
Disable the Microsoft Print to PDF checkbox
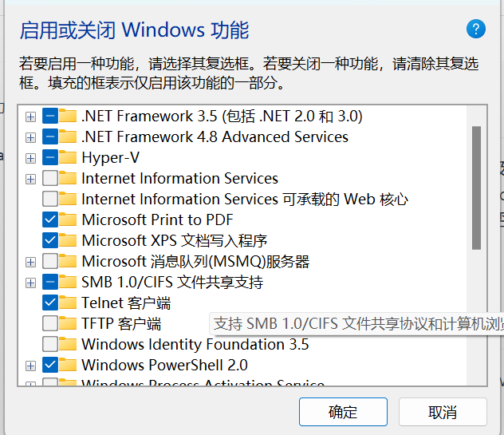[x=49, y=219]
